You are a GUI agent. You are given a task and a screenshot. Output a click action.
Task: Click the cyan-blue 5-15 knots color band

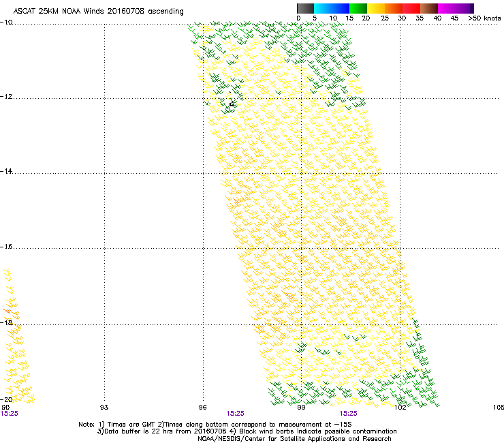(332, 8)
